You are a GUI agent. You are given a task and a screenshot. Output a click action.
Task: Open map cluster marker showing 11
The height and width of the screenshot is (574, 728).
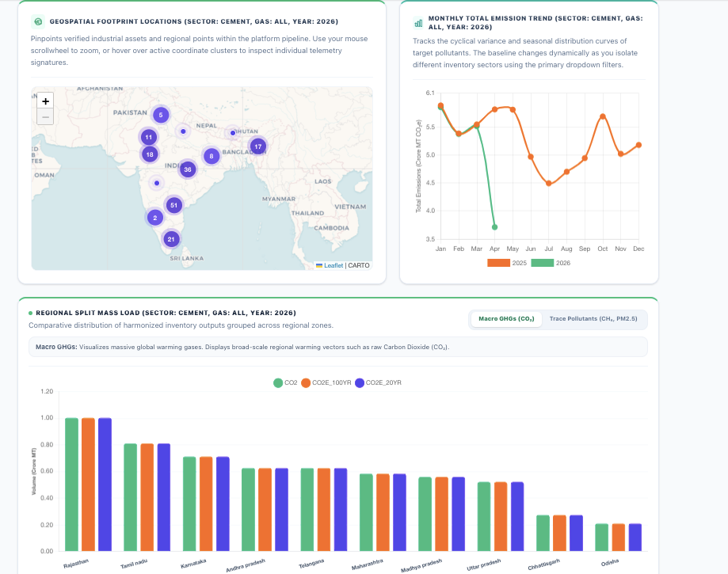(x=149, y=137)
